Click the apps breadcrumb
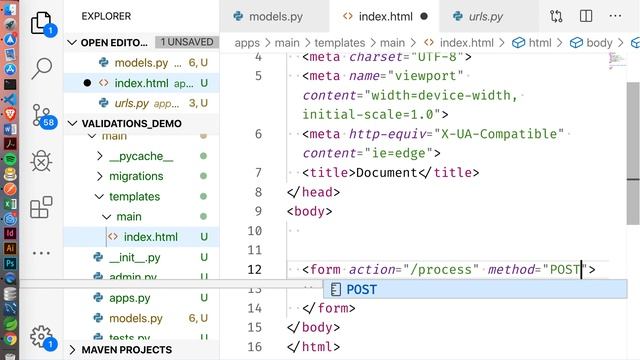Image resolution: width=640 pixels, height=360 pixels. click(247, 43)
